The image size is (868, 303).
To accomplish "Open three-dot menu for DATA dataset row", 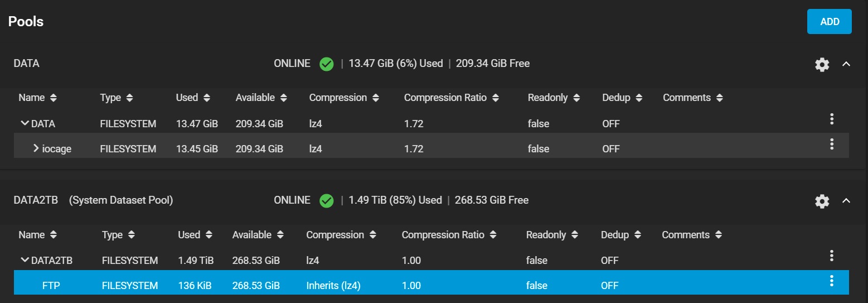I will (831, 118).
